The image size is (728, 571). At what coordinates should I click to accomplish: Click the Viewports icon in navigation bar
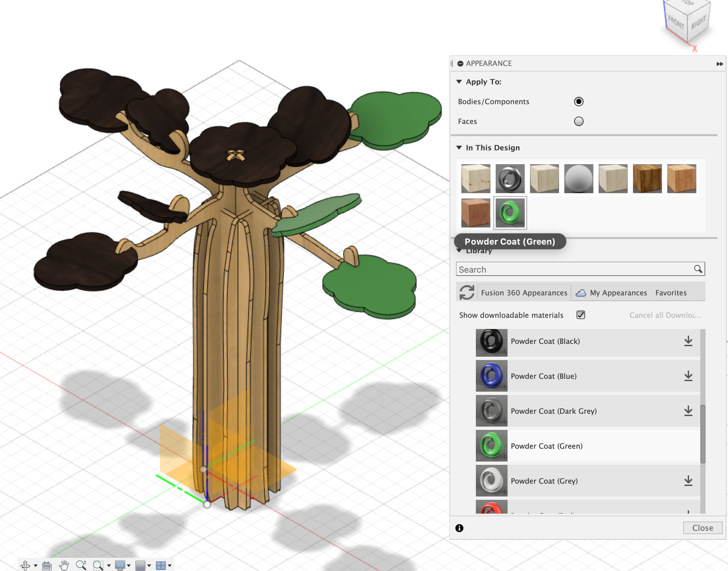[162, 565]
